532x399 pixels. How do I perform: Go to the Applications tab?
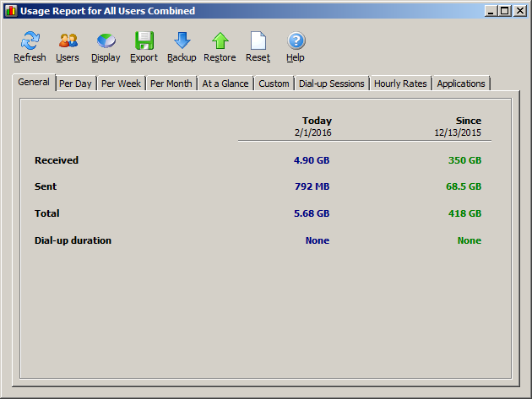click(x=461, y=84)
